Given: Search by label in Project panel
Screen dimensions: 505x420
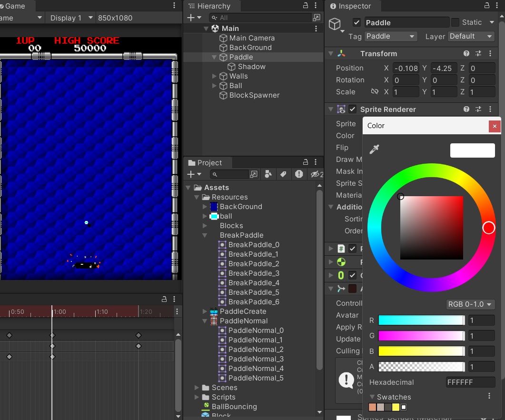Looking at the screenshot, I should [283, 174].
